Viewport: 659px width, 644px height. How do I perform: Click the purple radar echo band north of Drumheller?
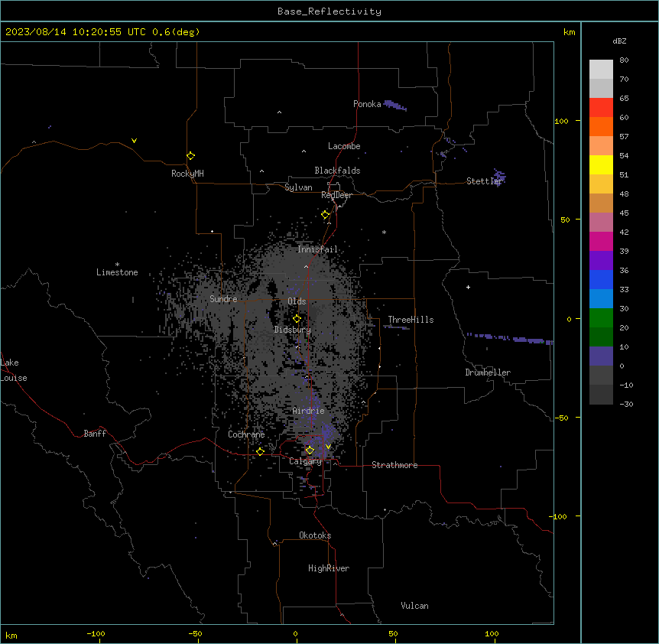point(510,338)
